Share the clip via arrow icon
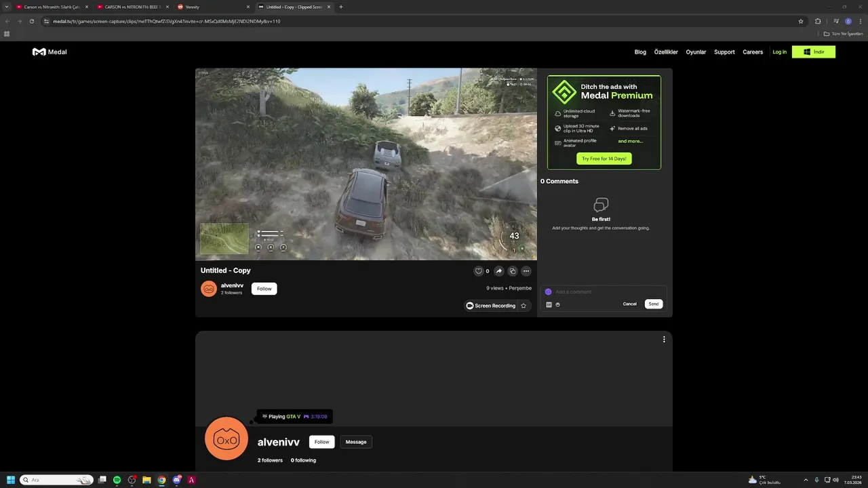The width and height of the screenshot is (868, 488). coord(499,271)
